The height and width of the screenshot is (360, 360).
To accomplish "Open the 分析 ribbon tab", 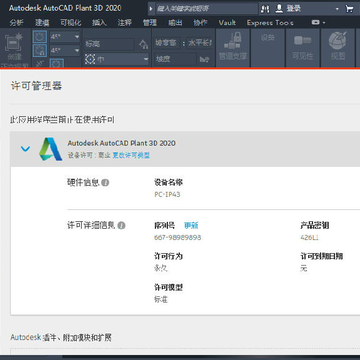I will pos(17,23).
